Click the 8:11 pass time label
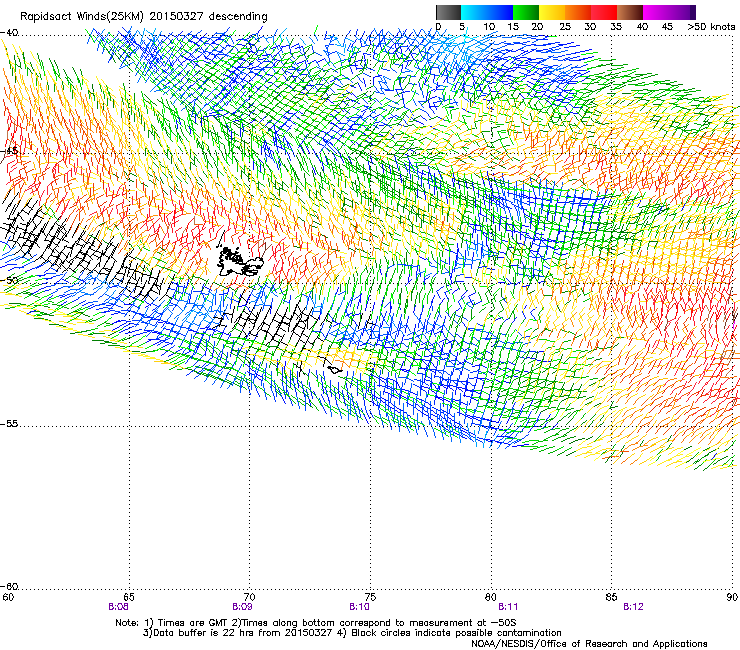Image resolution: width=740 pixels, height=650 pixels. click(508, 607)
